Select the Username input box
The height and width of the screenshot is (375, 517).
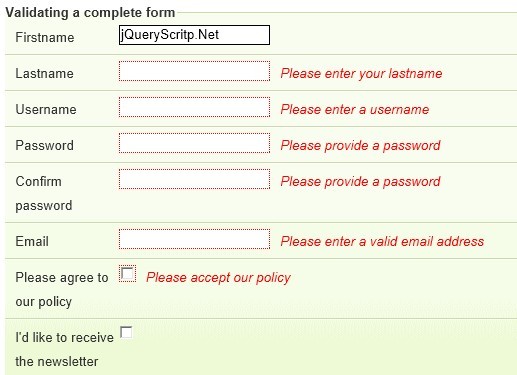[x=194, y=107]
